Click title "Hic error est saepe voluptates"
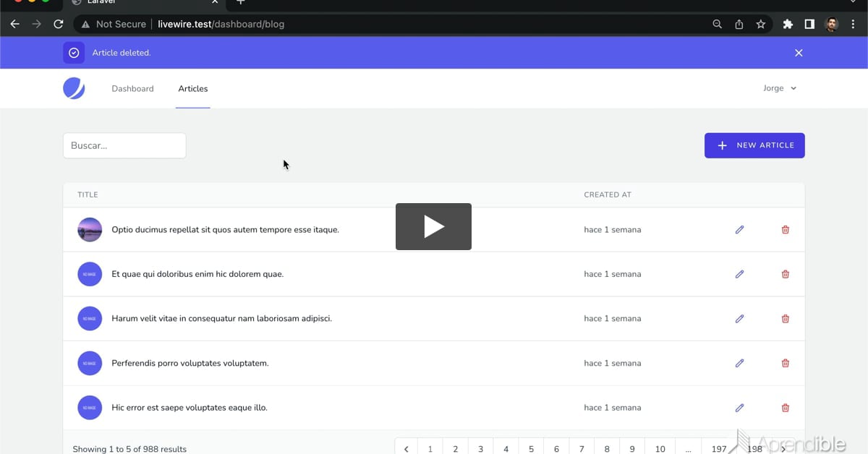Viewport: 868px width, 454px height. (x=190, y=408)
